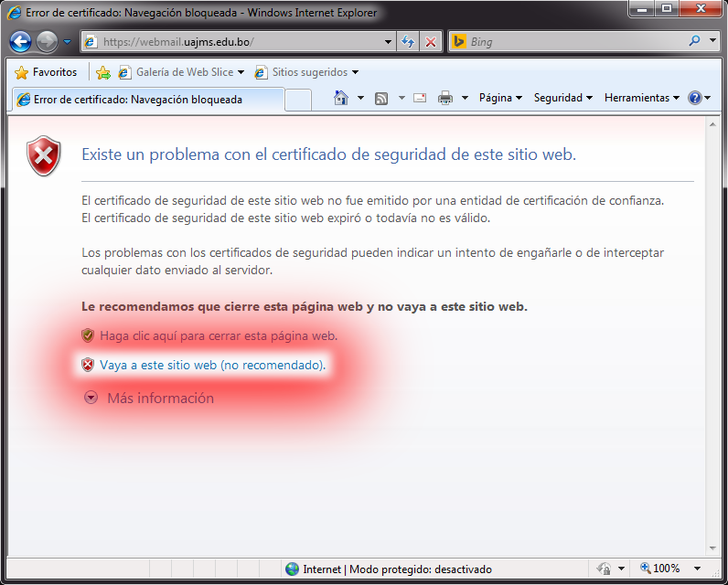Open the zoom level 100% dropdown

[x=697, y=569]
